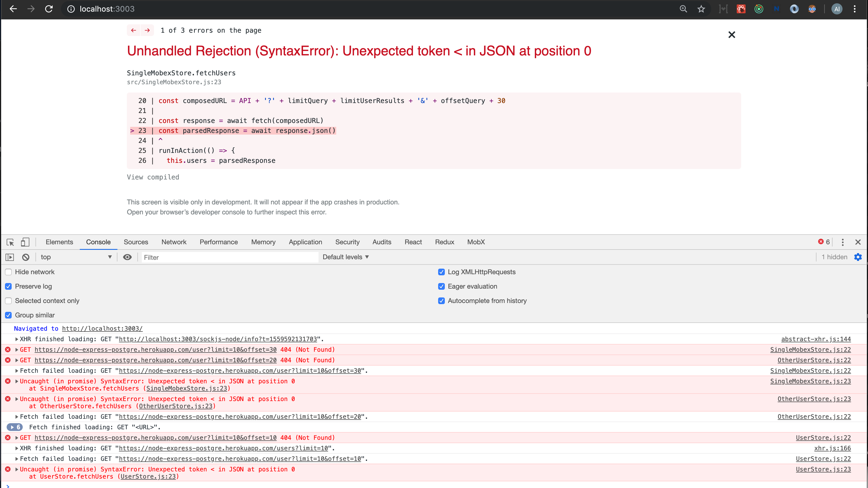The width and height of the screenshot is (868, 488).
Task: Enable the Hide network checkbox
Action: point(8,272)
